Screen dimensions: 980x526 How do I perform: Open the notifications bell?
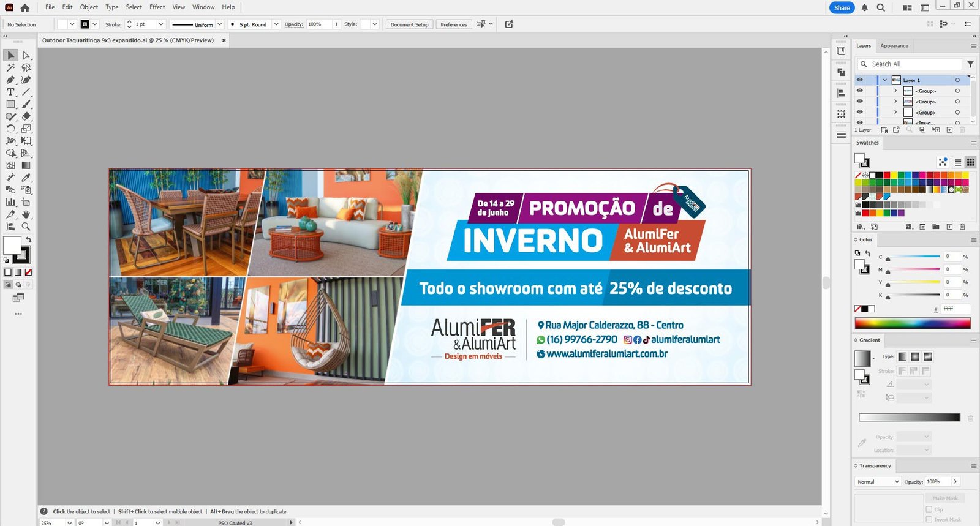click(x=864, y=7)
